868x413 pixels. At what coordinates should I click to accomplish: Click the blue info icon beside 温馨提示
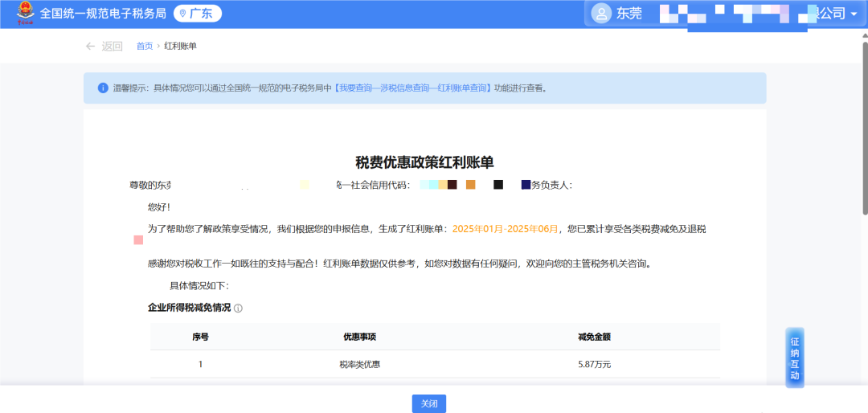click(x=103, y=88)
